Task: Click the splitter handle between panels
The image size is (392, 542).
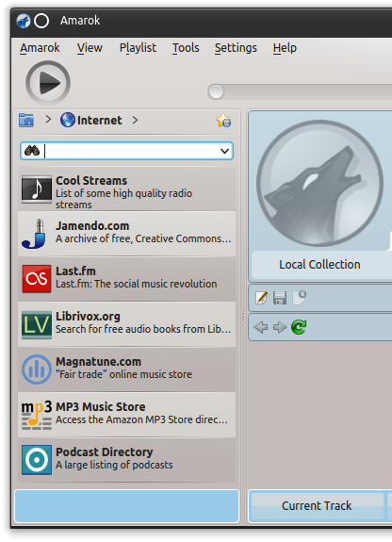Action: coord(244,318)
